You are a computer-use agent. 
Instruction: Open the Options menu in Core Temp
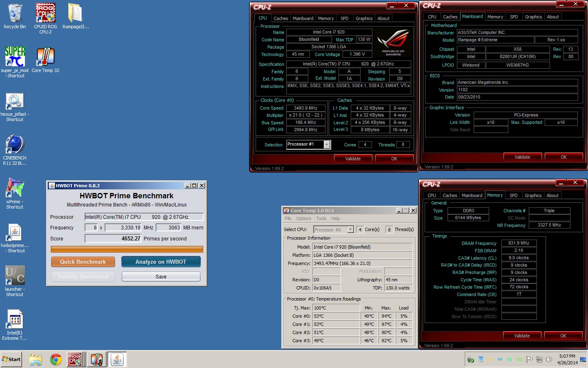point(304,218)
